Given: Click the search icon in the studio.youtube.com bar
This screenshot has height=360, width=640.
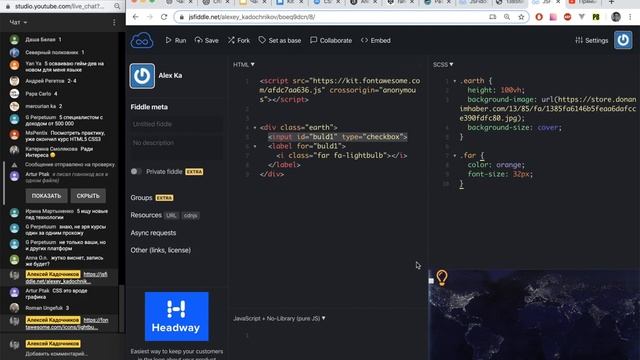Looking at the screenshot, I should tap(117, 7).
